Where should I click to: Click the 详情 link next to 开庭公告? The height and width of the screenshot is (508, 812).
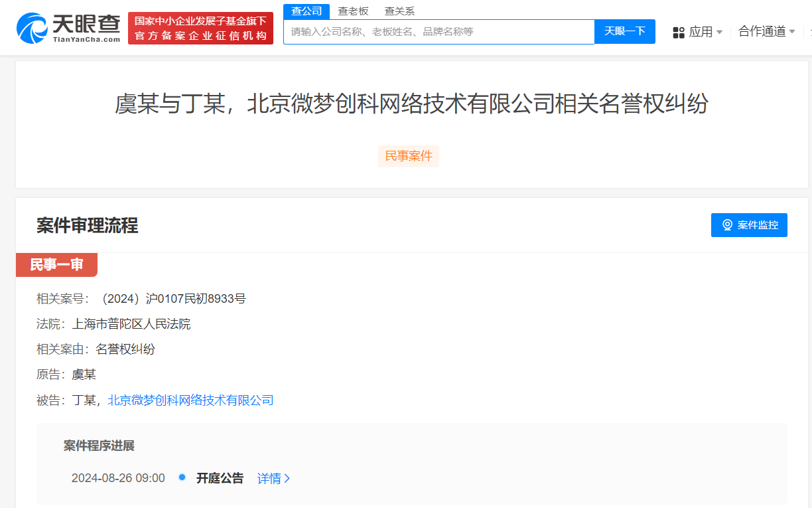click(x=269, y=478)
